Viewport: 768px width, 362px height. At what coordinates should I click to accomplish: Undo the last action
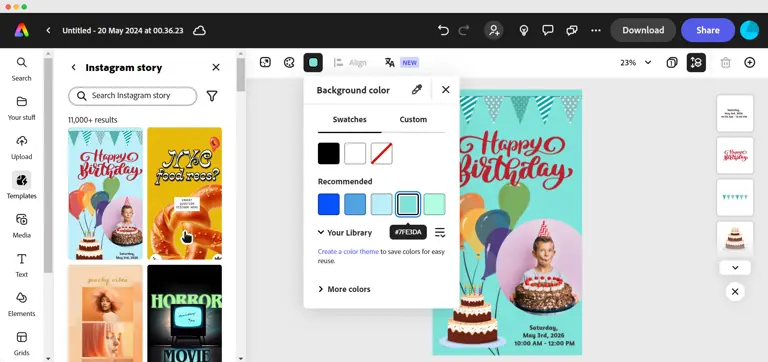coord(443,30)
